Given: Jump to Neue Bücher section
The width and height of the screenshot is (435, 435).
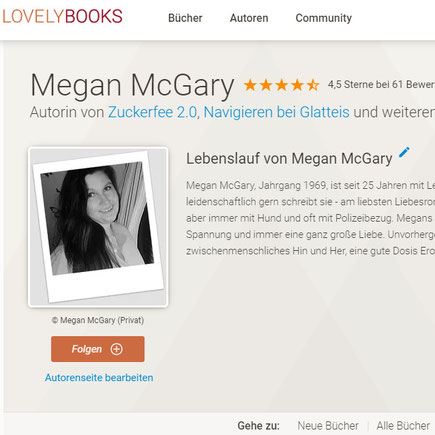Looking at the screenshot, I should [328, 426].
